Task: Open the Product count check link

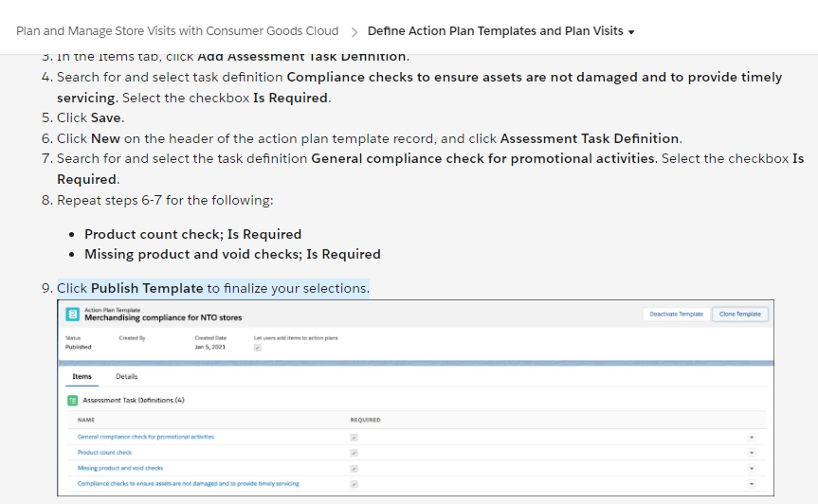Action: pyautogui.click(x=104, y=453)
